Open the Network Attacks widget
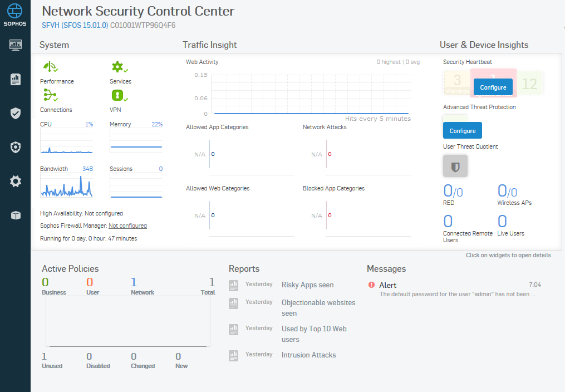The width and height of the screenshot is (565, 392). [x=357, y=150]
